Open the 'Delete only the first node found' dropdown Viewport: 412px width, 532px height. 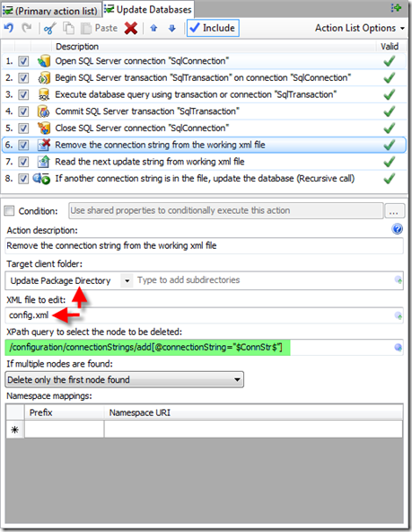(125, 379)
